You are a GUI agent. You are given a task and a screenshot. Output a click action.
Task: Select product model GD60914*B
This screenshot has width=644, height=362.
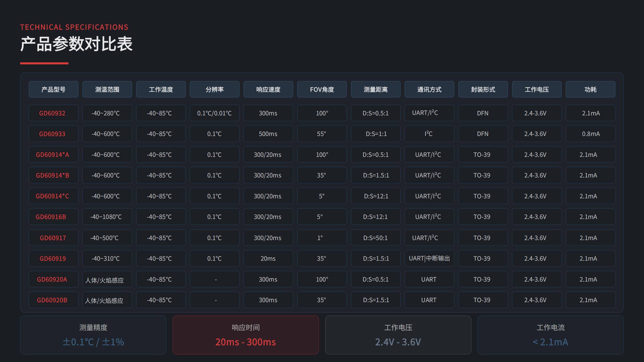[x=53, y=175]
